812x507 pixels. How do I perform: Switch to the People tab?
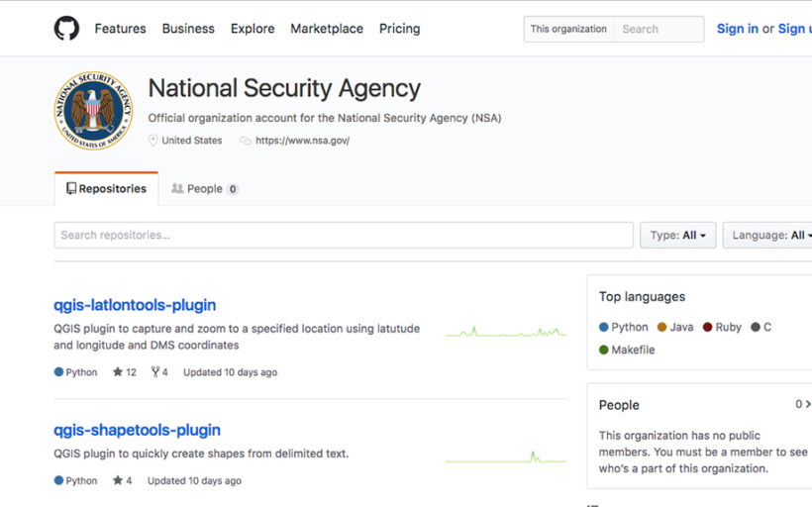(x=205, y=188)
